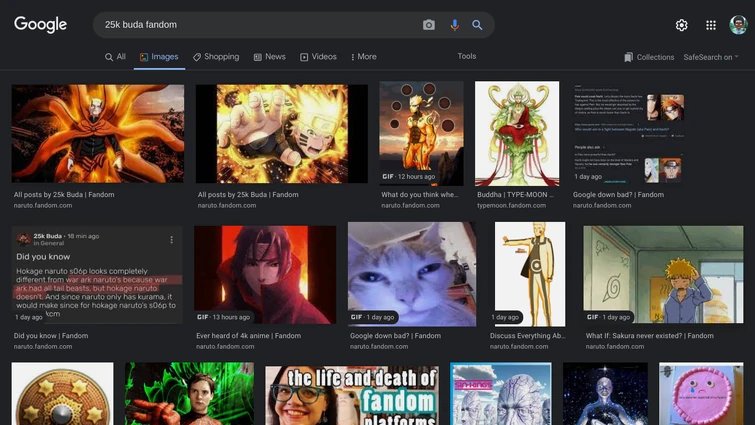
Task: Switch to the All results tab
Action: click(x=115, y=57)
